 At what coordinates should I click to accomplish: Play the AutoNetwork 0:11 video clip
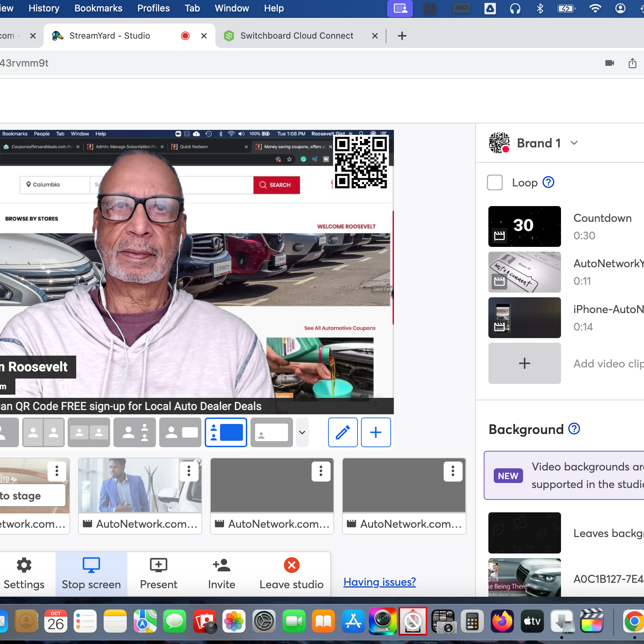point(525,272)
